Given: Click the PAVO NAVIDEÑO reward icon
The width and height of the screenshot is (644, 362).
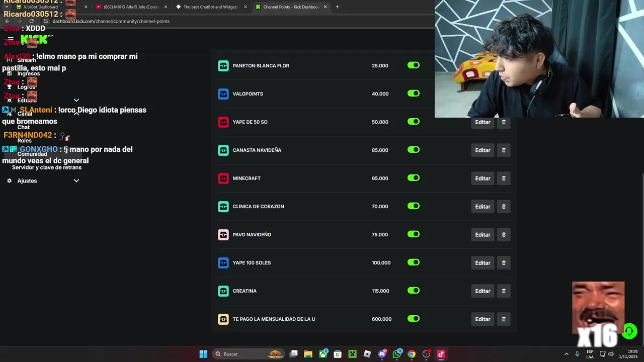Looking at the screenshot, I should pyautogui.click(x=223, y=235).
